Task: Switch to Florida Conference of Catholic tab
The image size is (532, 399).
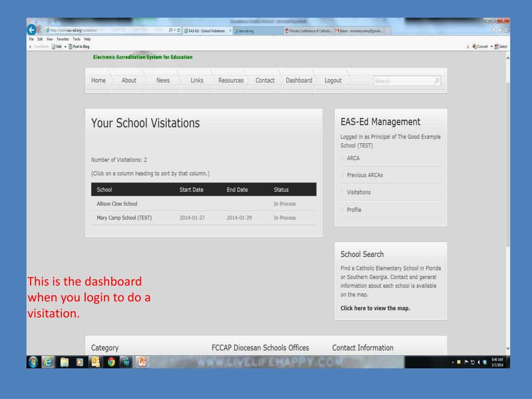Action: [309, 31]
